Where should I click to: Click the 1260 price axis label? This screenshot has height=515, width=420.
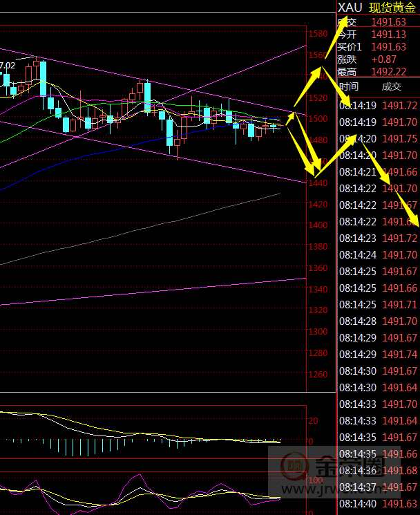[x=318, y=375]
